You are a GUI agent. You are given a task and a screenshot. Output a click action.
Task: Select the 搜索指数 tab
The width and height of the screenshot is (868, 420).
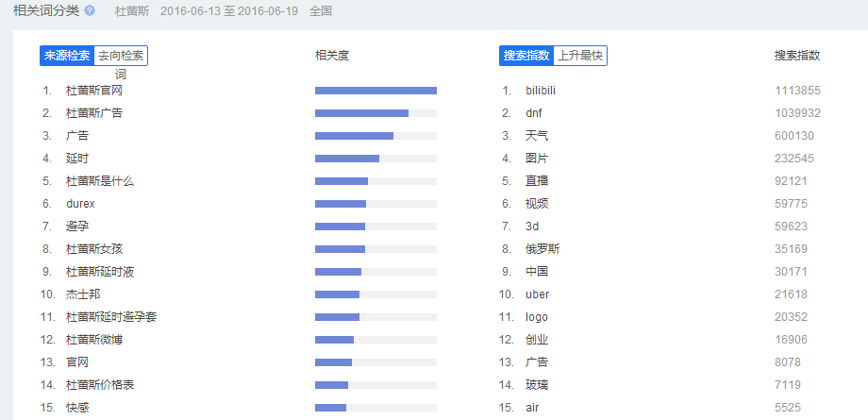tap(526, 56)
